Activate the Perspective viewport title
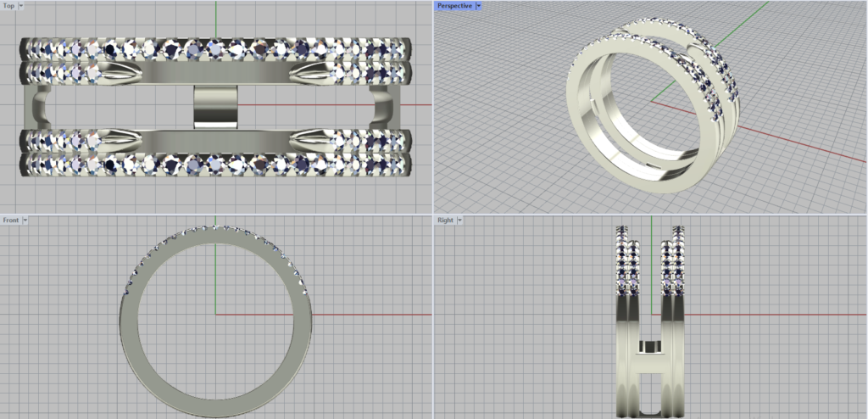 pyautogui.click(x=454, y=6)
